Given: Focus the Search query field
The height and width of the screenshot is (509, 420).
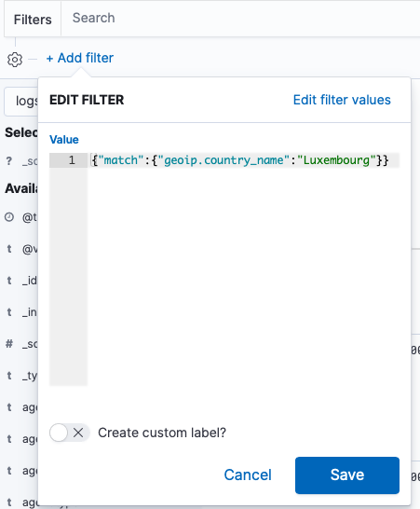Looking at the screenshot, I should tap(240, 19).
